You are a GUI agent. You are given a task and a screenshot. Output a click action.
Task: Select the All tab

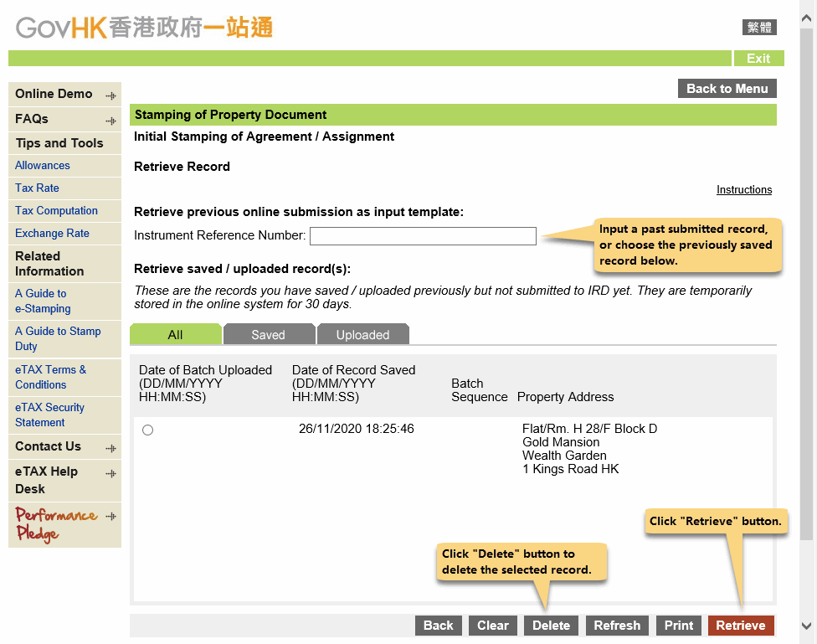point(175,335)
